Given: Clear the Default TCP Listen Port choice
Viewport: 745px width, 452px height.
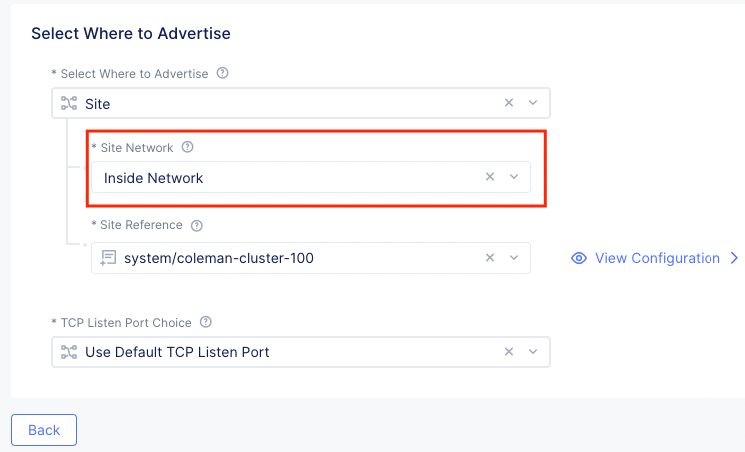Looking at the screenshot, I should pyautogui.click(x=509, y=352).
